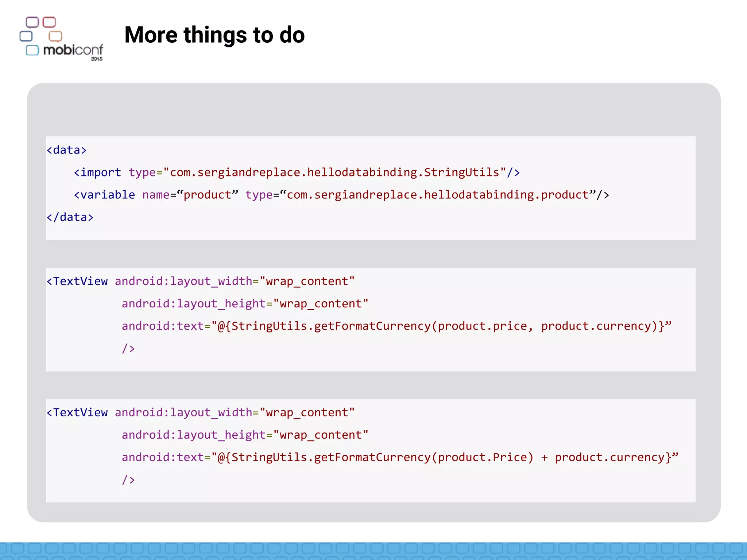This screenshot has width=747, height=560.
Task: Click the closing data tag
Action: pyautogui.click(x=70, y=217)
